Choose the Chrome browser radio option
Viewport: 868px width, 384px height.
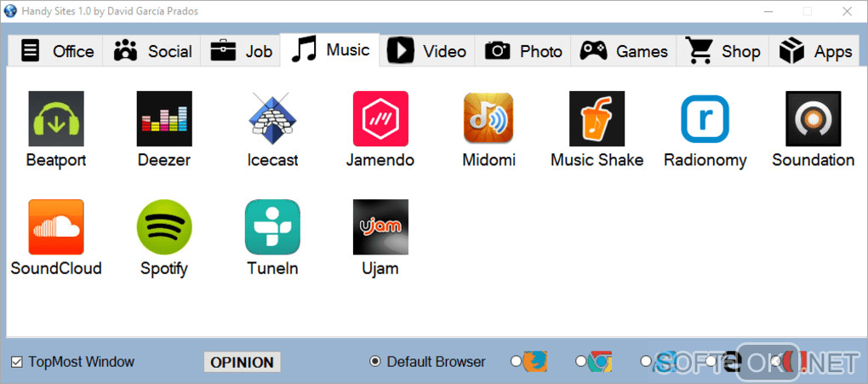(x=580, y=361)
